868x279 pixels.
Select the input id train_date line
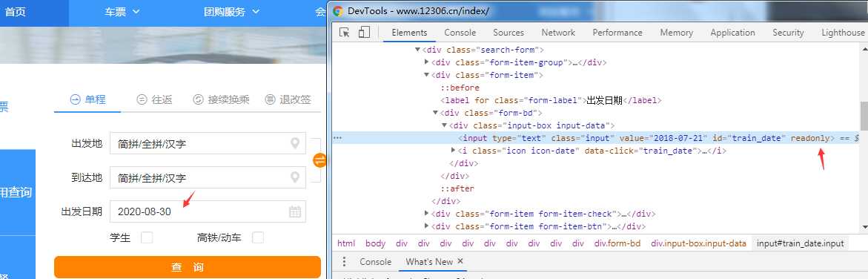596,138
